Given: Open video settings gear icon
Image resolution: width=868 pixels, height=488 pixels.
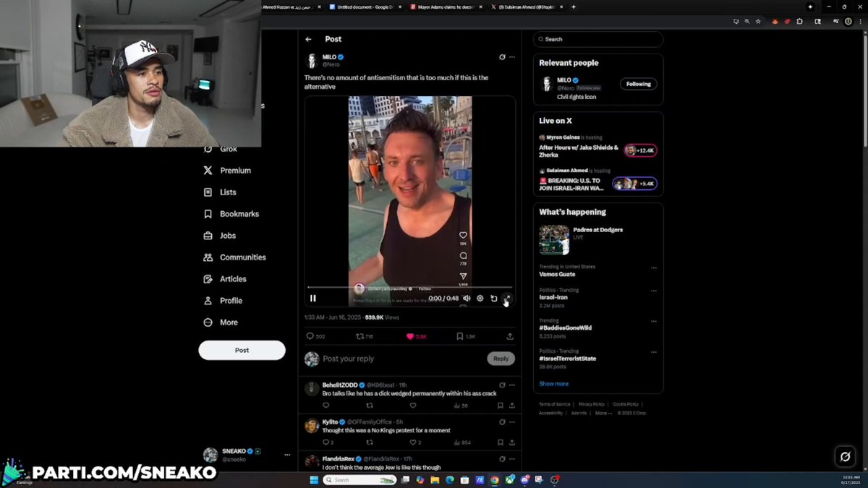Looking at the screenshot, I should [x=480, y=299].
